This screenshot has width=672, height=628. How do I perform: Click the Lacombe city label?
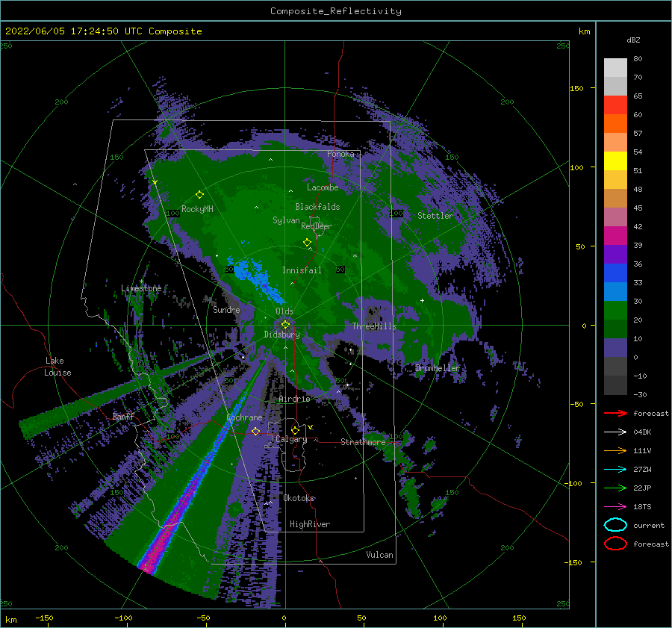pyautogui.click(x=323, y=187)
